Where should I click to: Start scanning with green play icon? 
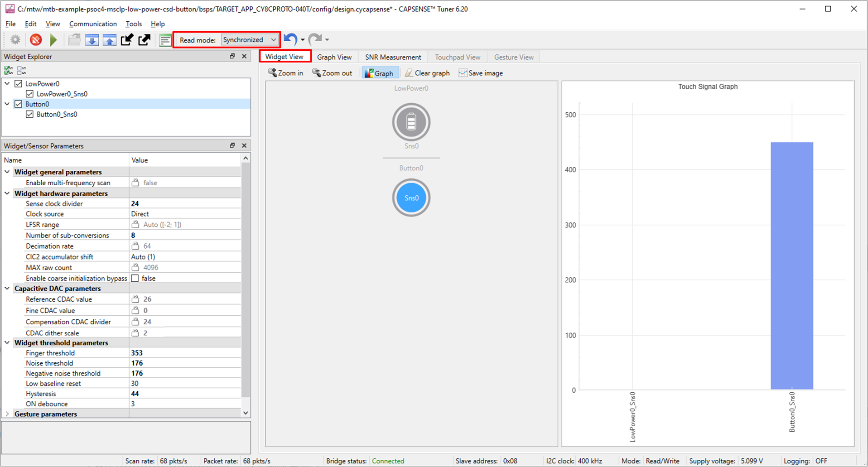click(53, 40)
